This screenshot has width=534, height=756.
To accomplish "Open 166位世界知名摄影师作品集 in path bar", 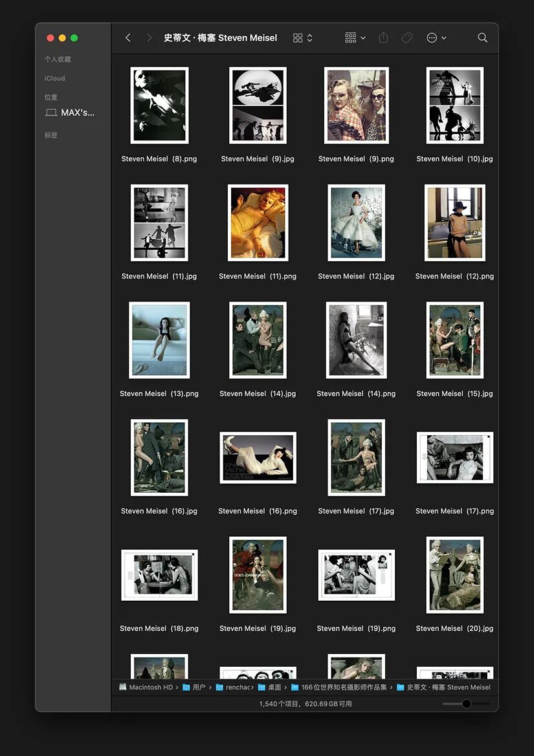I will [x=339, y=687].
